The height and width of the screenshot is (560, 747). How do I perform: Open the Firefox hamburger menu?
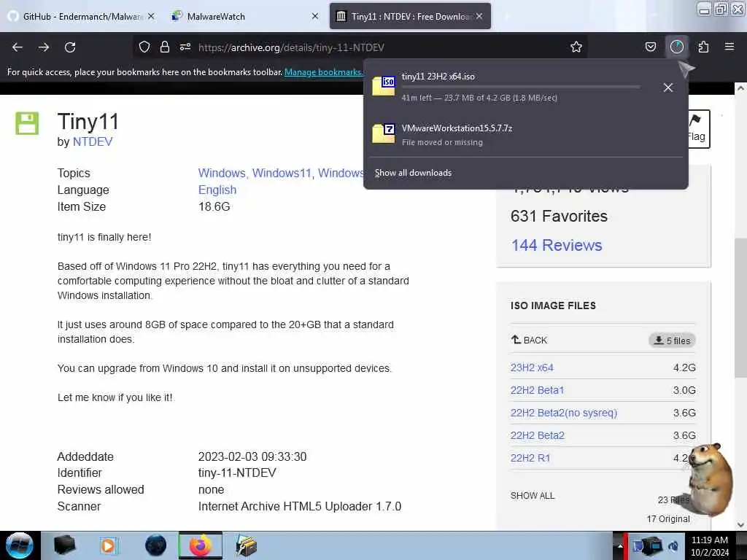[x=729, y=47]
